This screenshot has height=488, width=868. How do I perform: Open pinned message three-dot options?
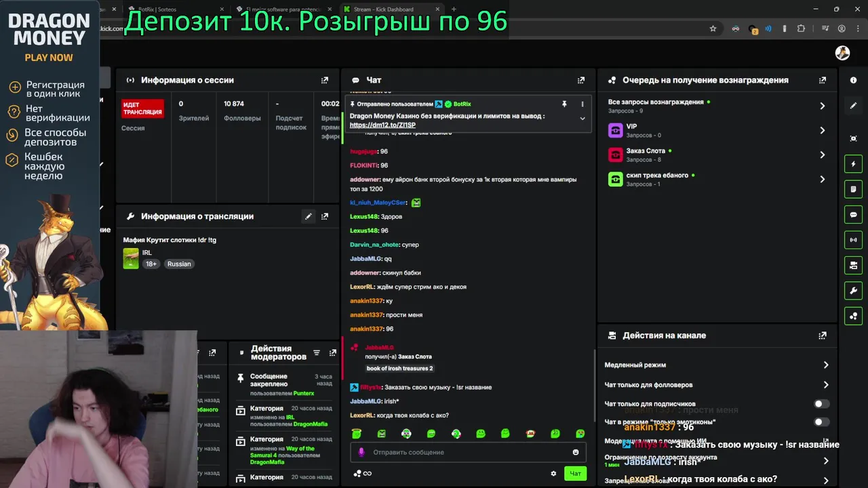(x=582, y=104)
